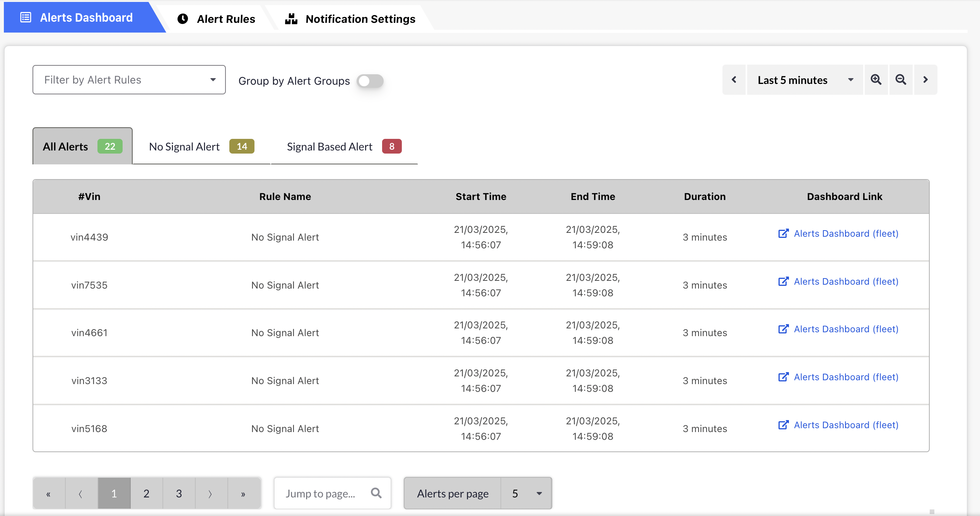The width and height of the screenshot is (980, 516).
Task: Open Filter by Alert Rules dropdown
Action: point(129,80)
